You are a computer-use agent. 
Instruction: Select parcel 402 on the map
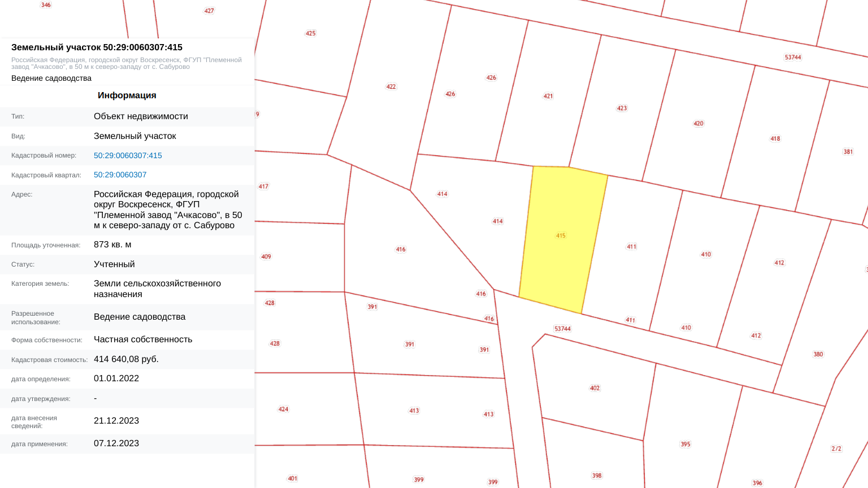coord(594,388)
